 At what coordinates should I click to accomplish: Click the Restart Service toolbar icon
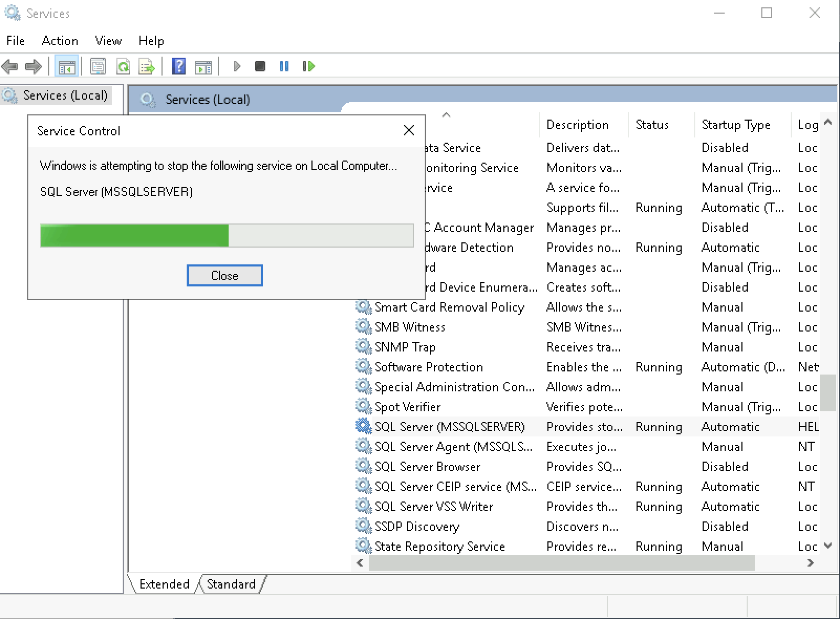tap(309, 67)
